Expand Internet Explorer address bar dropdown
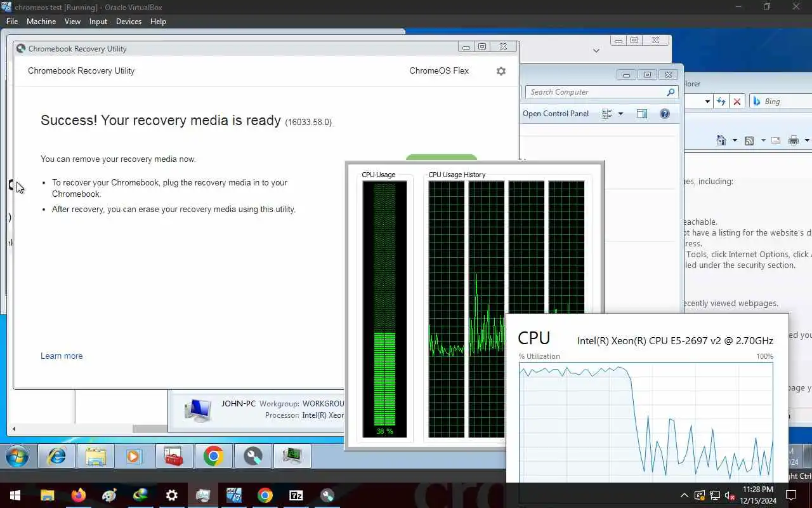The height and width of the screenshot is (508, 812). [x=707, y=102]
